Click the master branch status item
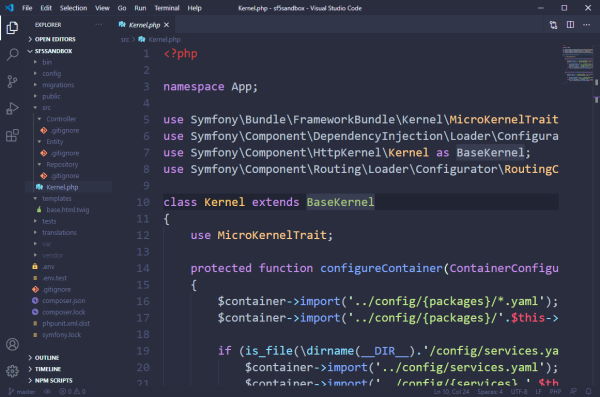 (22, 392)
